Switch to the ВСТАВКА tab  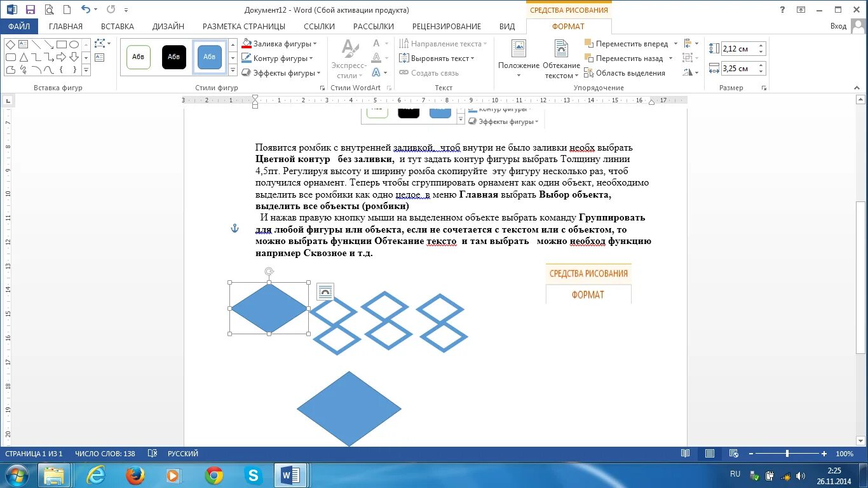tap(118, 26)
